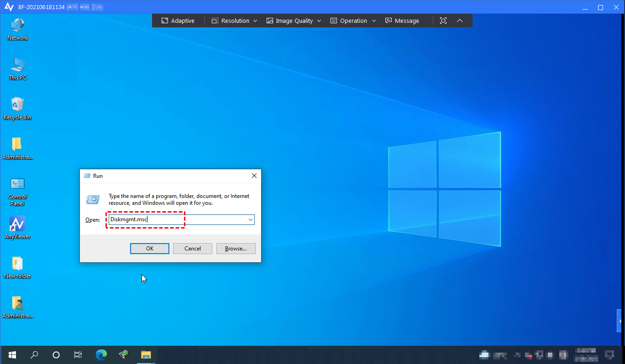Select the Recycle Bin desktop icon
Viewport: 625px width, 364px height.
coord(17,109)
